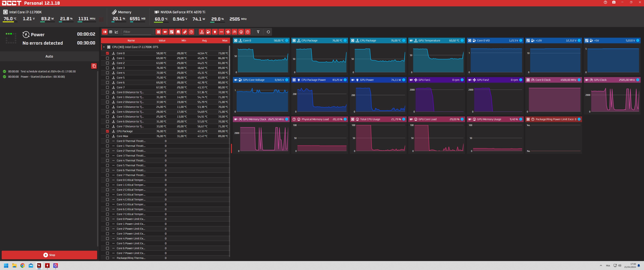
Task: Toggle the motherboard sensor filter icon
Action: click(171, 32)
